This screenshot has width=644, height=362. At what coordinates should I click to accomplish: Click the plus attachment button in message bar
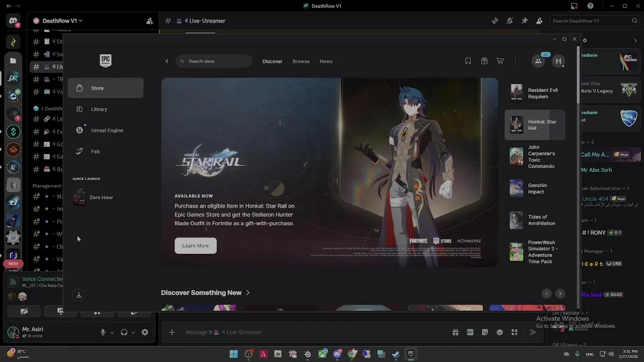tap(172, 332)
